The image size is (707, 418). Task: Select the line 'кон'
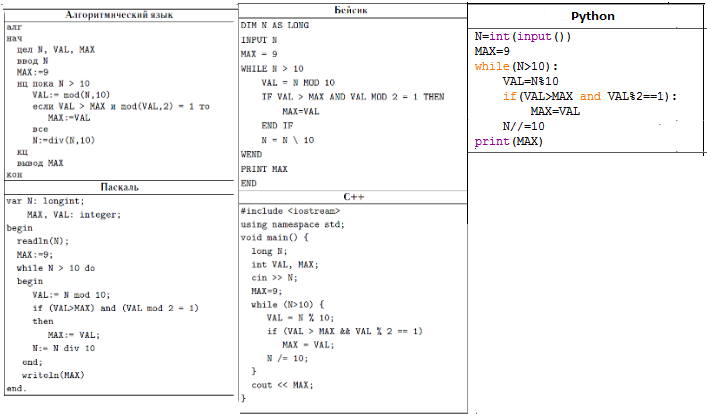[x=14, y=175]
